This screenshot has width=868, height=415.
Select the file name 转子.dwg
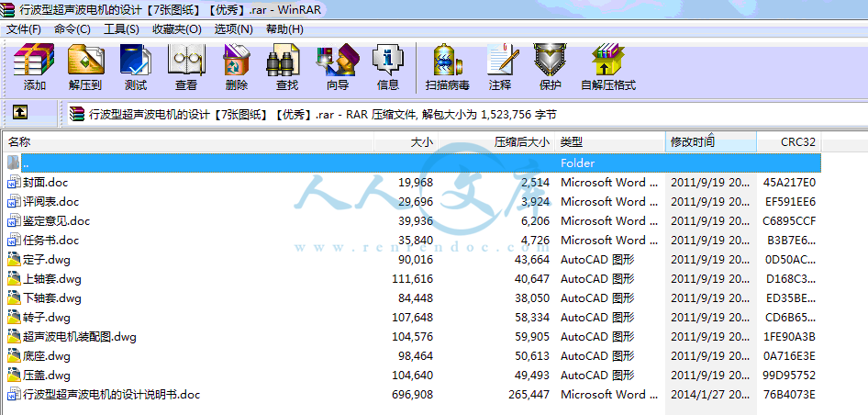(x=47, y=318)
